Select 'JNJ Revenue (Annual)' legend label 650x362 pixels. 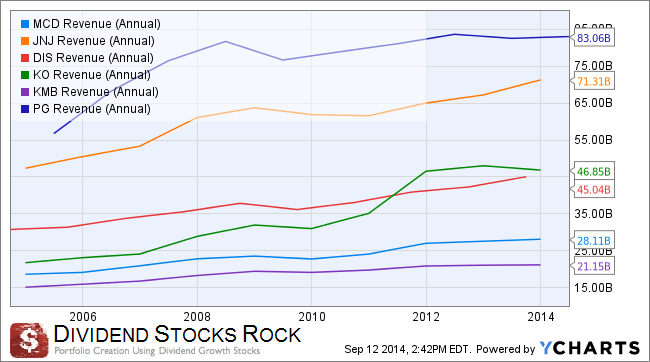[x=94, y=41]
